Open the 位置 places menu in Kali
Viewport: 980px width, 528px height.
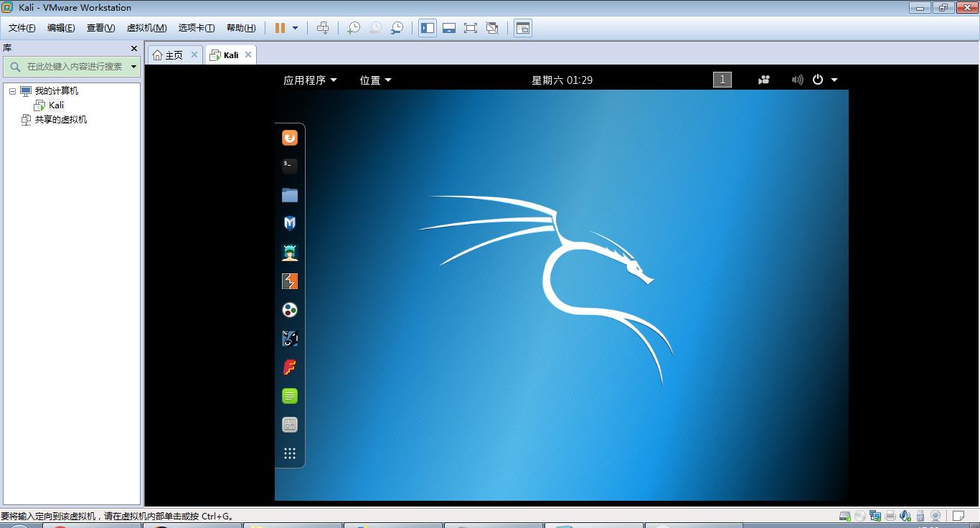[375, 80]
